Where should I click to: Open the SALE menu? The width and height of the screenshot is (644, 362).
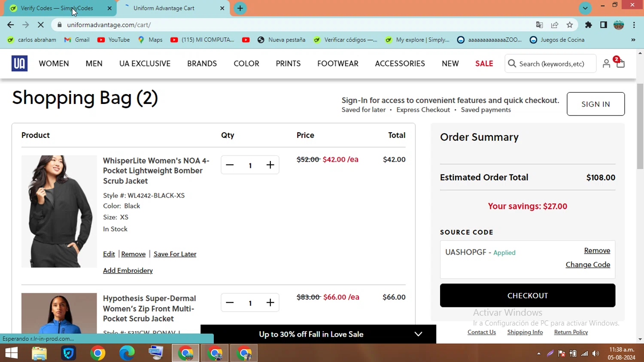coord(484,64)
